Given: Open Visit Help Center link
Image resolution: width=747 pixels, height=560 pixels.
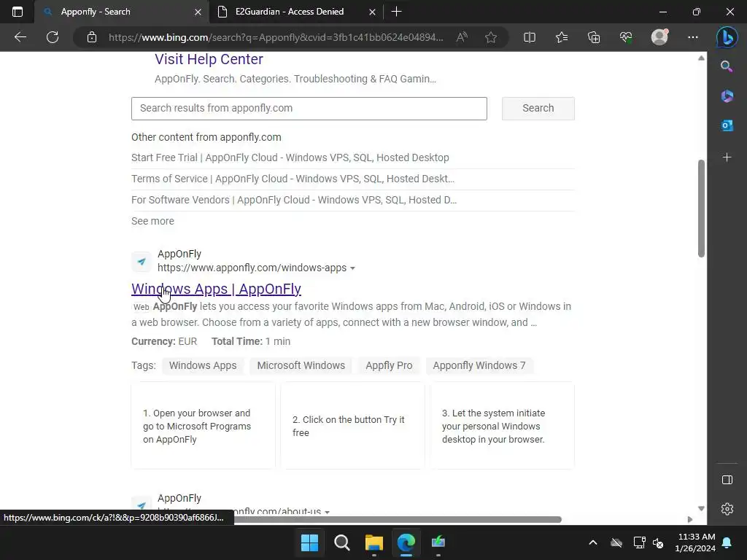Looking at the screenshot, I should click(209, 59).
